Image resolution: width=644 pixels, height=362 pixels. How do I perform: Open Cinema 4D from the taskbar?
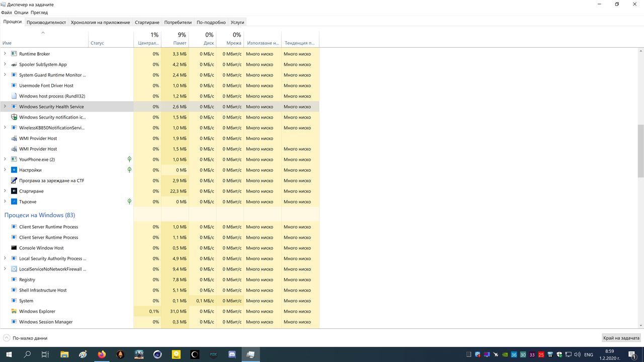click(157, 354)
